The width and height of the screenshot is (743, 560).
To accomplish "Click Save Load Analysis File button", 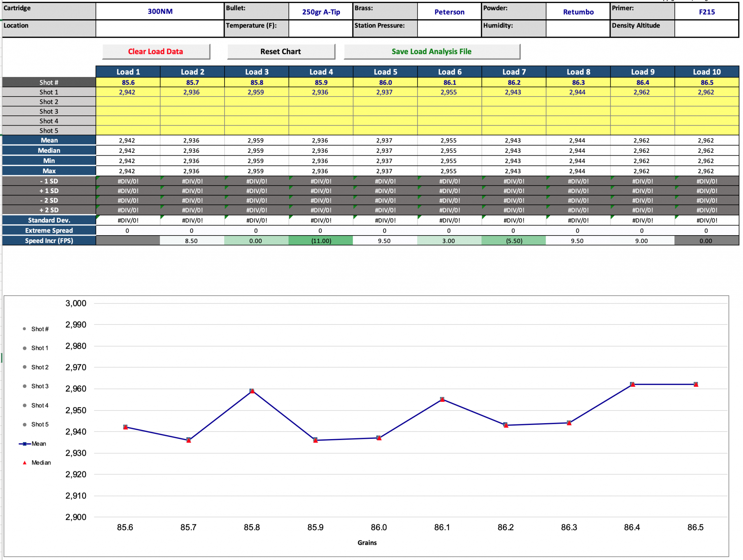I will pyautogui.click(x=431, y=52).
